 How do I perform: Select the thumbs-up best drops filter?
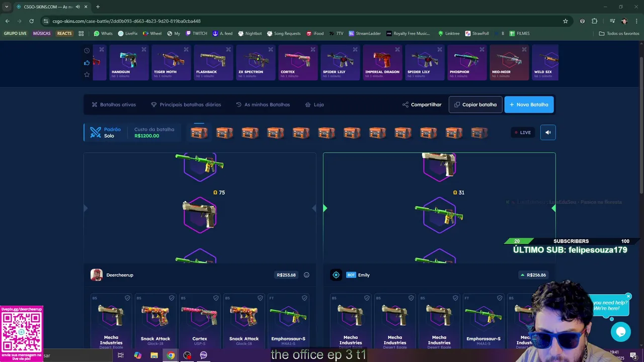coord(87,62)
